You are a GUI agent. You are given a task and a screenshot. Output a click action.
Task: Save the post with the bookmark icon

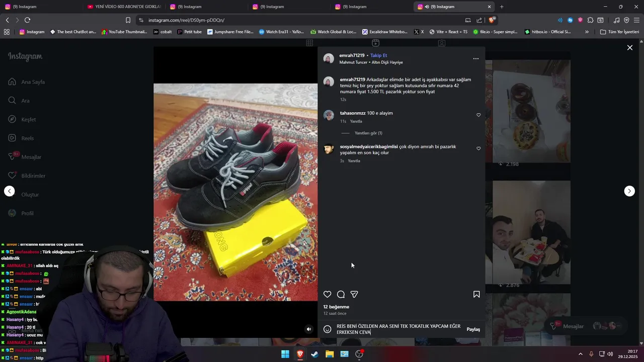click(476, 295)
